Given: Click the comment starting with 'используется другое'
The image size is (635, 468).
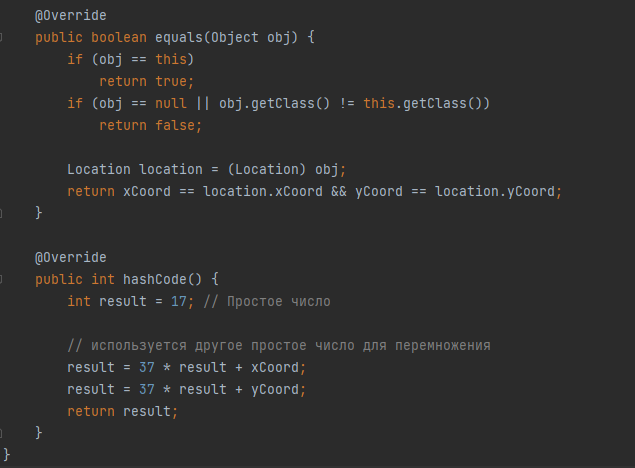Looking at the screenshot, I should point(279,345).
